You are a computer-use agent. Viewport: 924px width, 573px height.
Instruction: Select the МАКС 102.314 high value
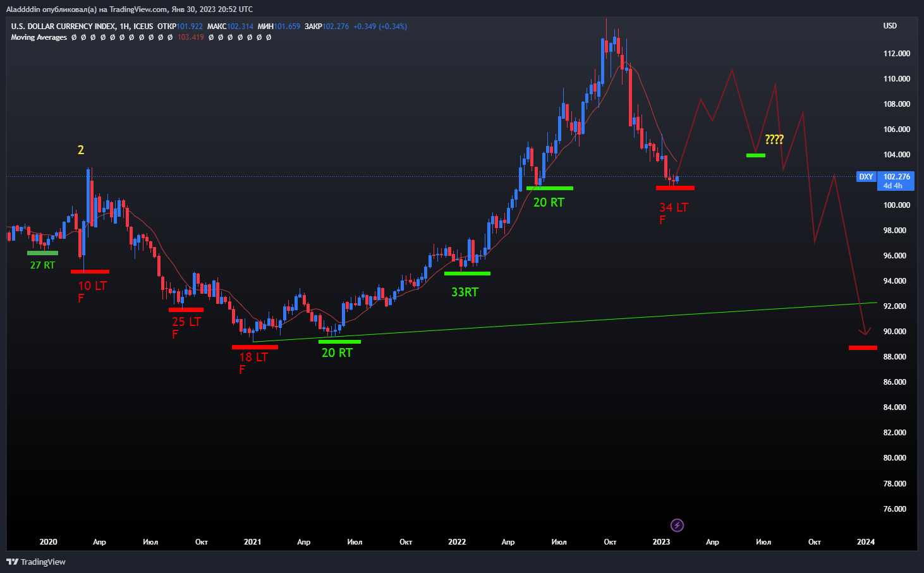tap(230, 27)
